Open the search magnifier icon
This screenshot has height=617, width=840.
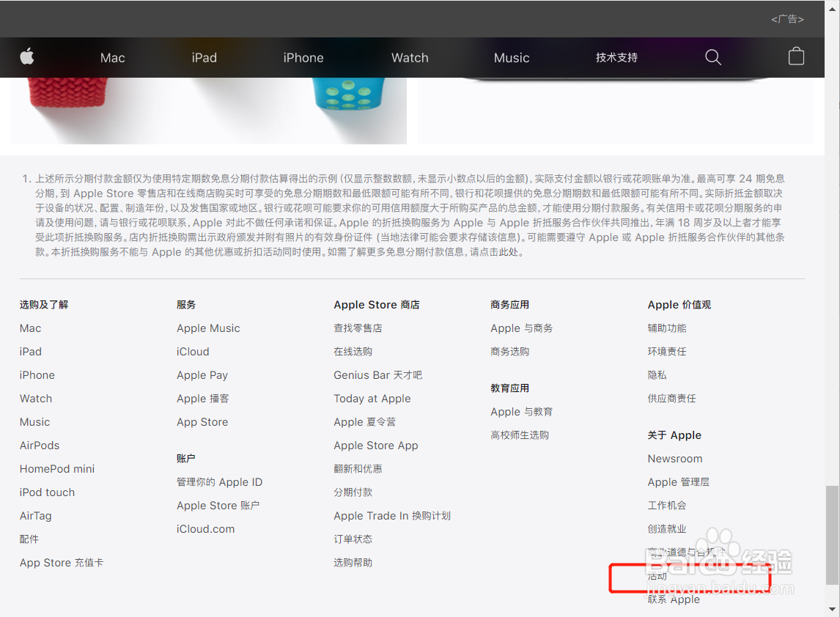click(713, 56)
